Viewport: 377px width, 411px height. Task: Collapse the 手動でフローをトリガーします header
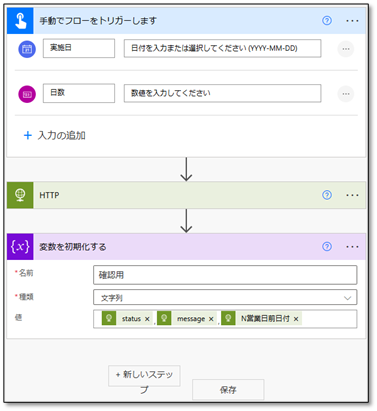tap(187, 21)
